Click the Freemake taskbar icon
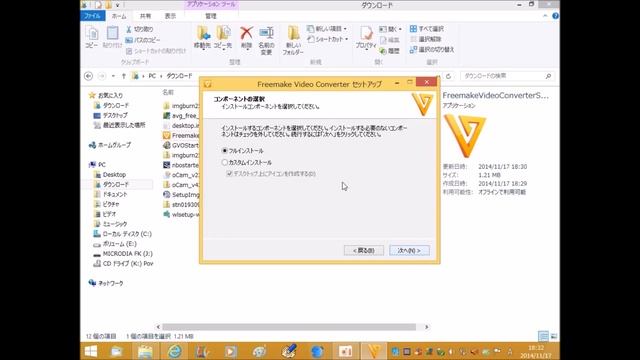 [x=373, y=351]
